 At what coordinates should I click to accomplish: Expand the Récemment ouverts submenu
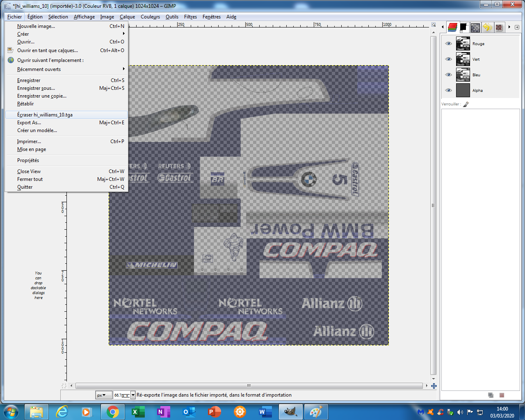coord(123,69)
